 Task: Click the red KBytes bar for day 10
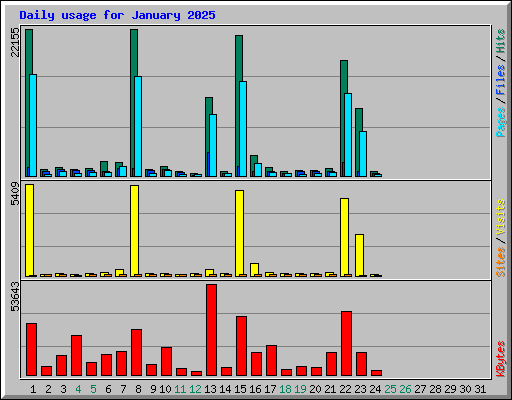coord(166,361)
